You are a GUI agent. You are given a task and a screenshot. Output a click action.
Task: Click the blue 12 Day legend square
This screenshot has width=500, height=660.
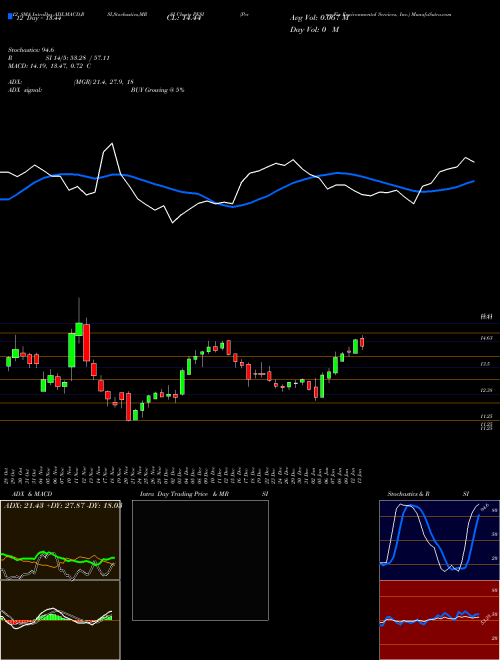click(10, 16)
